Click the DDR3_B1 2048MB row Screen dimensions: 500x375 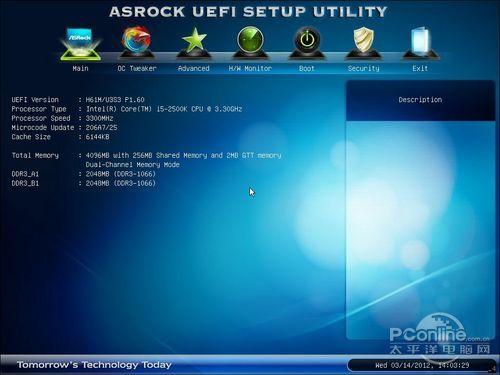(x=83, y=183)
